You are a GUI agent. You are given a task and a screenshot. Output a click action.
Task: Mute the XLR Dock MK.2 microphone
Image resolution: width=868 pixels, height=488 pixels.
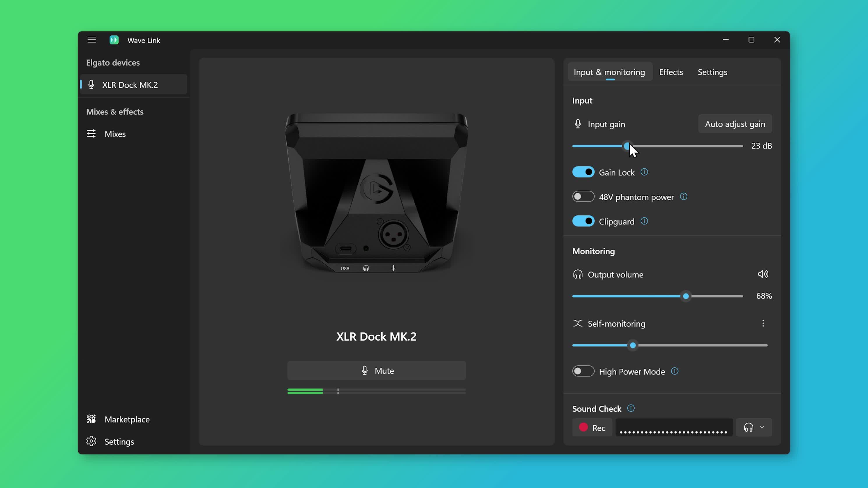pyautogui.click(x=376, y=371)
